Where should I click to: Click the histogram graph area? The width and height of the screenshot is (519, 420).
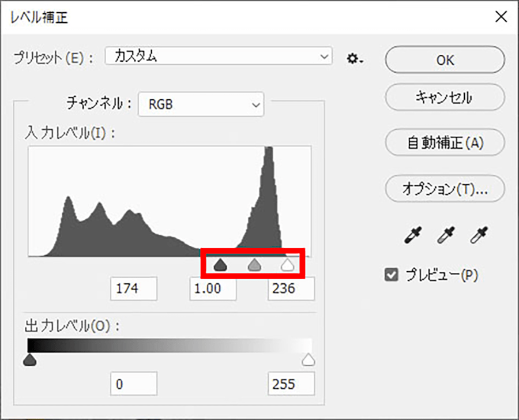tap(170, 201)
